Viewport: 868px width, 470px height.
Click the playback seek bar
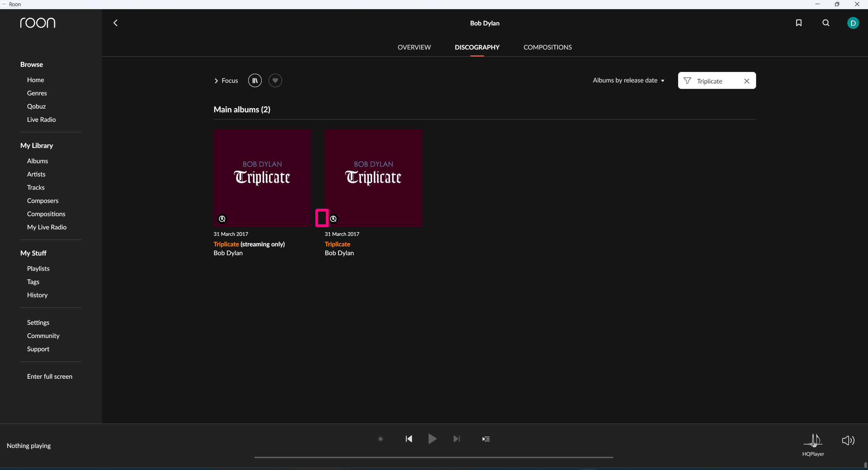tap(433, 457)
